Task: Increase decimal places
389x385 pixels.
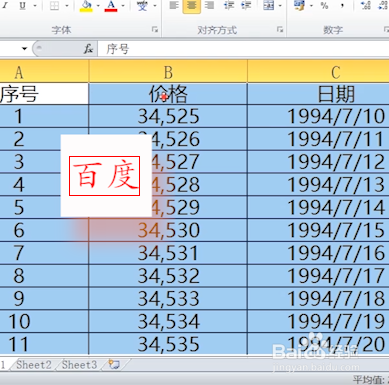Action: [366, 5]
